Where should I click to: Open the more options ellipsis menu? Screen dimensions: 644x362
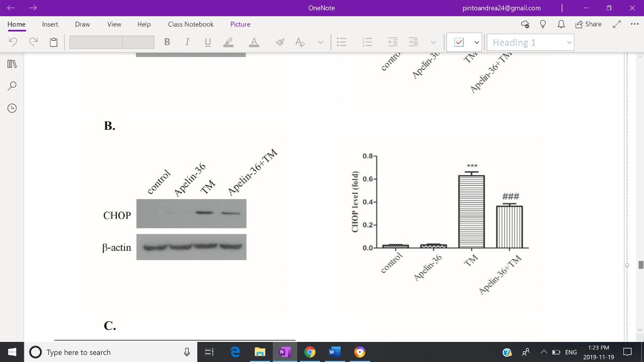[635, 24]
